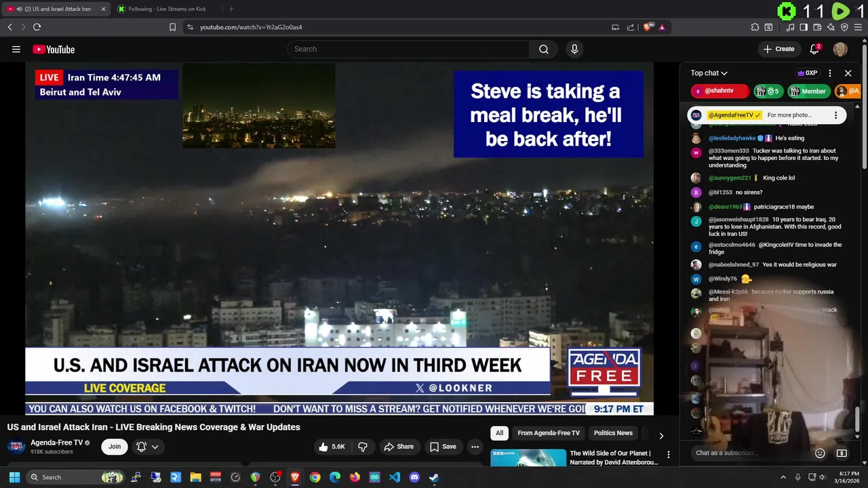Click the YouTube search magnifier button
Image resolution: width=868 pixels, height=488 pixels.
point(544,49)
